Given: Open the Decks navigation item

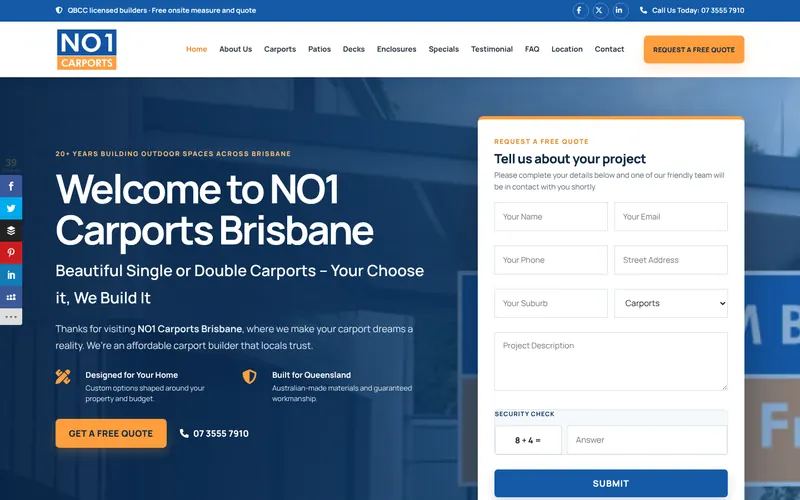Looking at the screenshot, I should tap(354, 49).
